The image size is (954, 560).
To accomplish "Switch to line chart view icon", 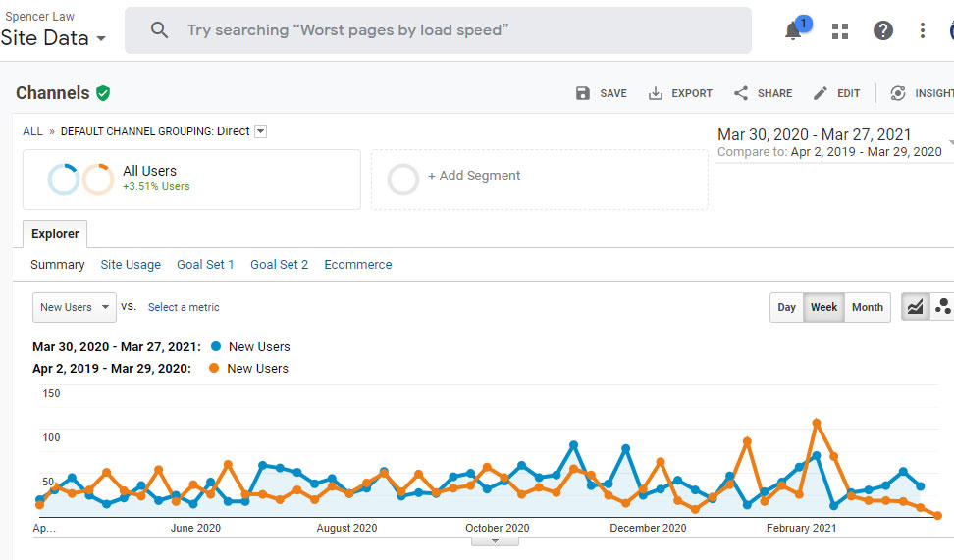I will pos(915,307).
